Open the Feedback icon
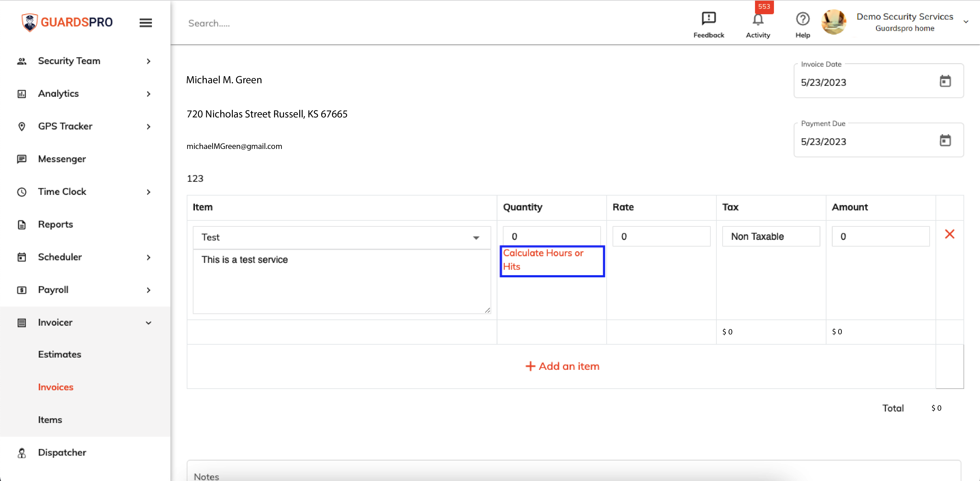The width and height of the screenshot is (980, 481). [708, 18]
